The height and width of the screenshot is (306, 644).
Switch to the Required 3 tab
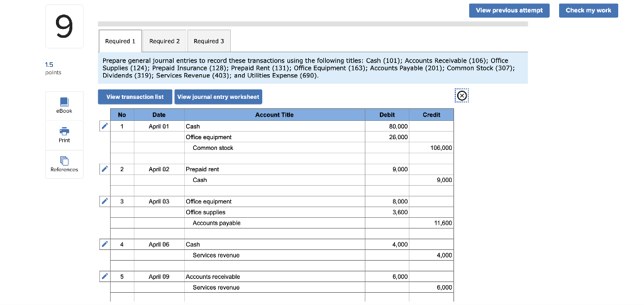(x=209, y=41)
